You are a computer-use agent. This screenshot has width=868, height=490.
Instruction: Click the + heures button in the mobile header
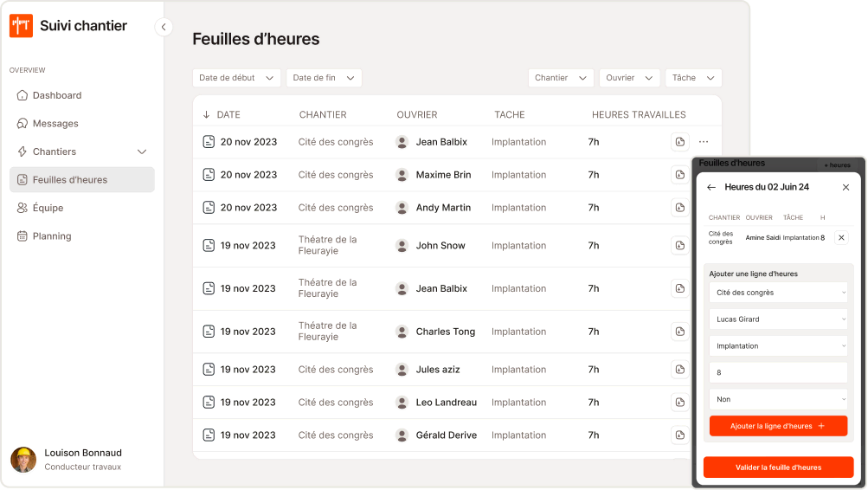[837, 165]
